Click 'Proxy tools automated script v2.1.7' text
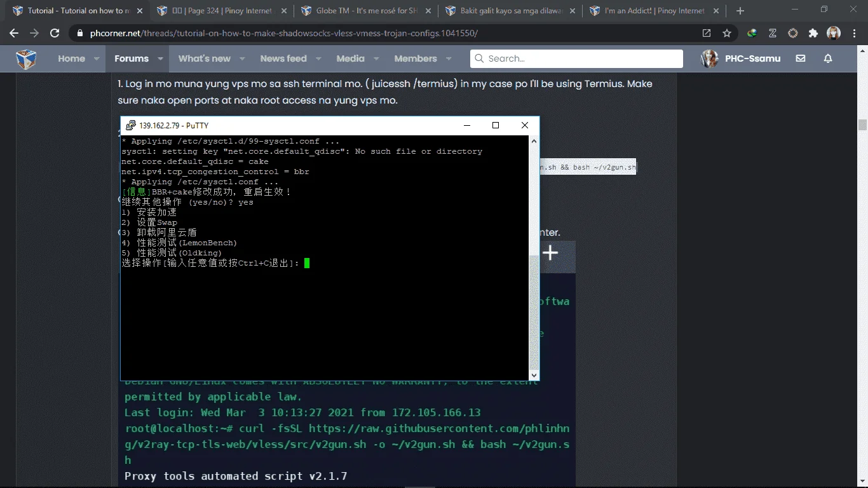This screenshot has height=488, width=868. (x=236, y=476)
